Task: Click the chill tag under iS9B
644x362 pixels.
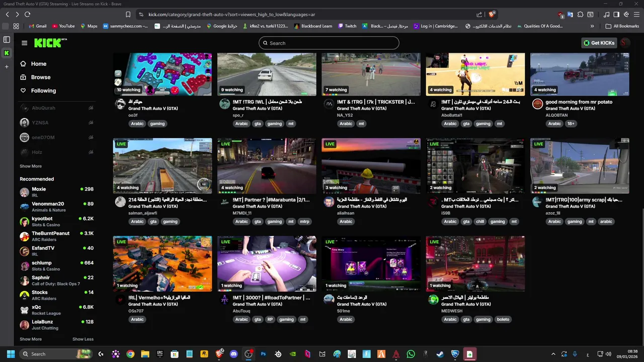Action: [479, 221]
